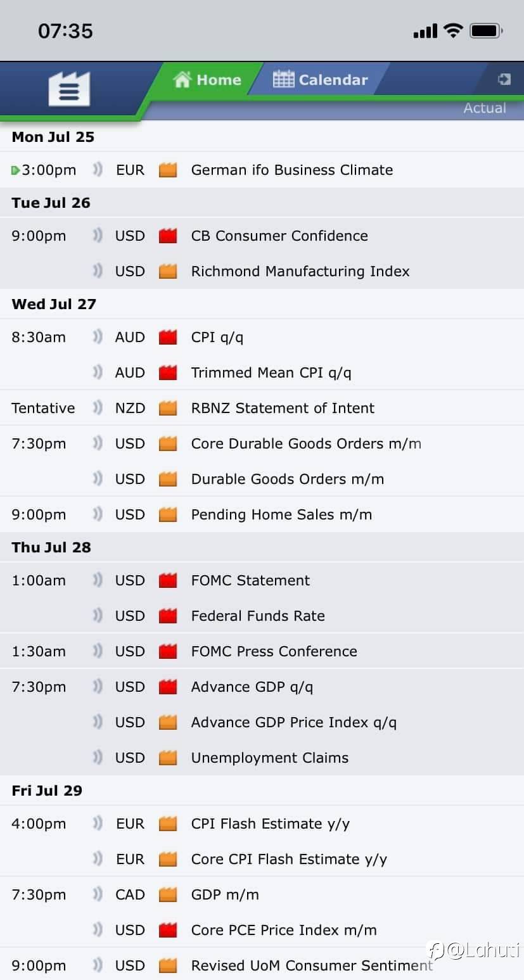Screen dimensions: 524x980
Task: Select the Trimmed Mean CPI q/q row
Action: [262, 372]
